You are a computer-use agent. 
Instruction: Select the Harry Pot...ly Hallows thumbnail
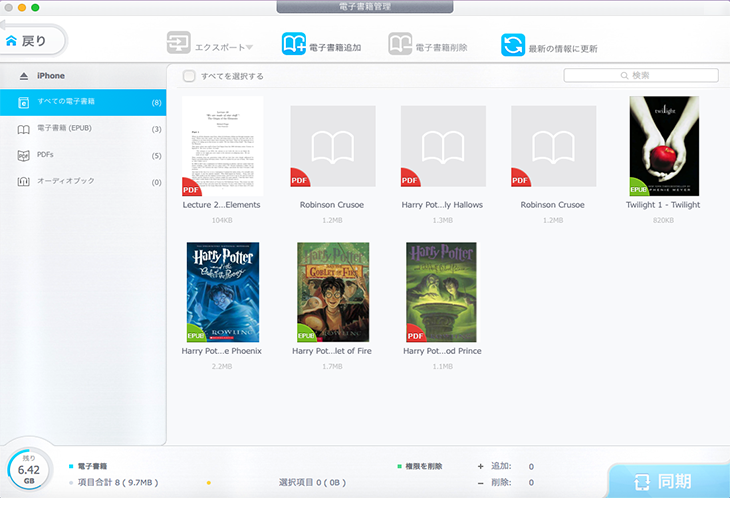tap(443, 146)
